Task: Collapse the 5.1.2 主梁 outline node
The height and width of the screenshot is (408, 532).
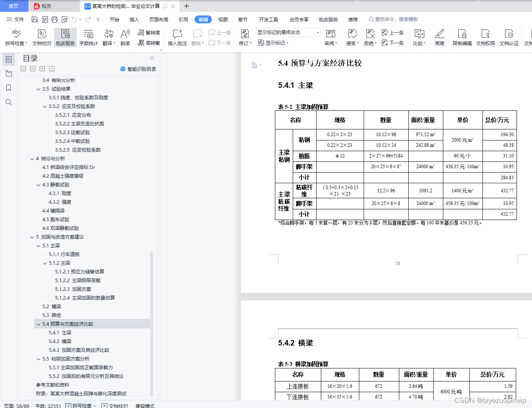Action: pos(45,263)
